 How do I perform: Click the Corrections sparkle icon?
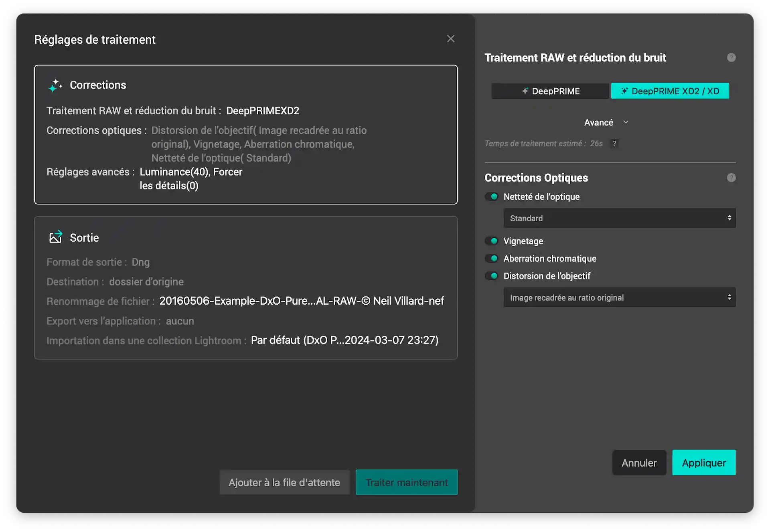pyautogui.click(x=55, y=85)
